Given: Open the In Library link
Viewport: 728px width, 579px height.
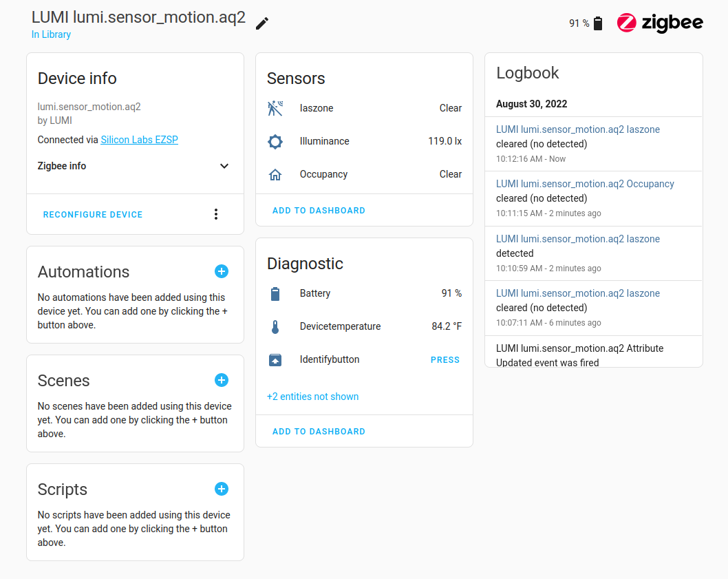Looking at the screenshot, I should point(51,34).
